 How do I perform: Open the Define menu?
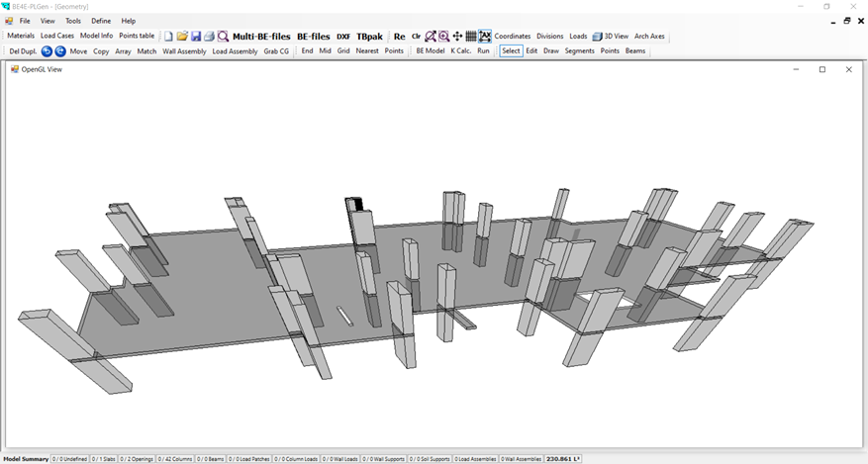click(x=101, y=21)
